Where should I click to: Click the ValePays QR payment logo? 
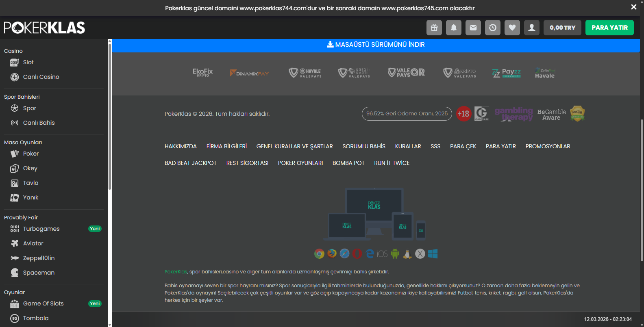tap(406, 73)
